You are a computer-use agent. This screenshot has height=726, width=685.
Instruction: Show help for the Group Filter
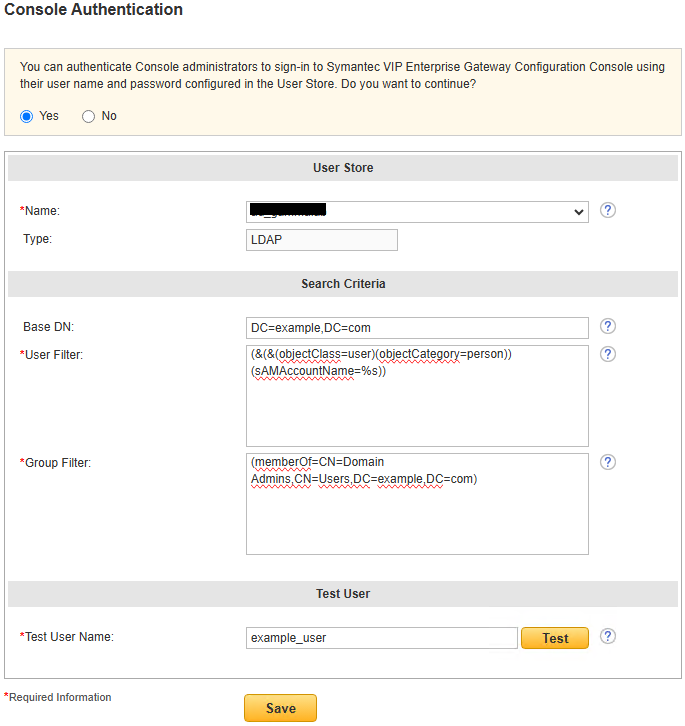coord(608,462)
